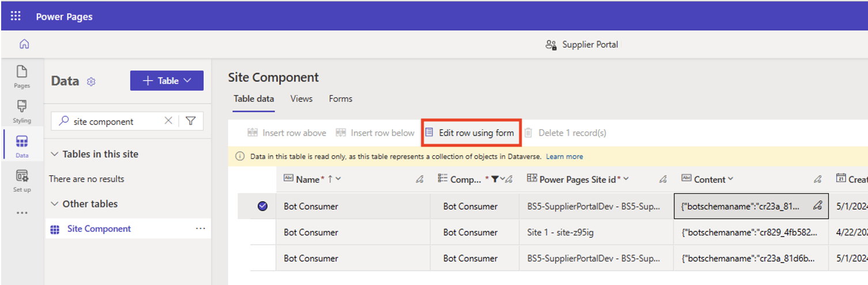Open the app launcher waffle icon

16,16
